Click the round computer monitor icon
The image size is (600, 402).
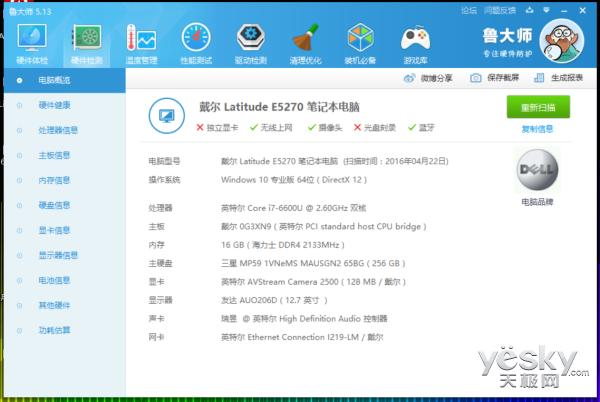pos(167,116)
